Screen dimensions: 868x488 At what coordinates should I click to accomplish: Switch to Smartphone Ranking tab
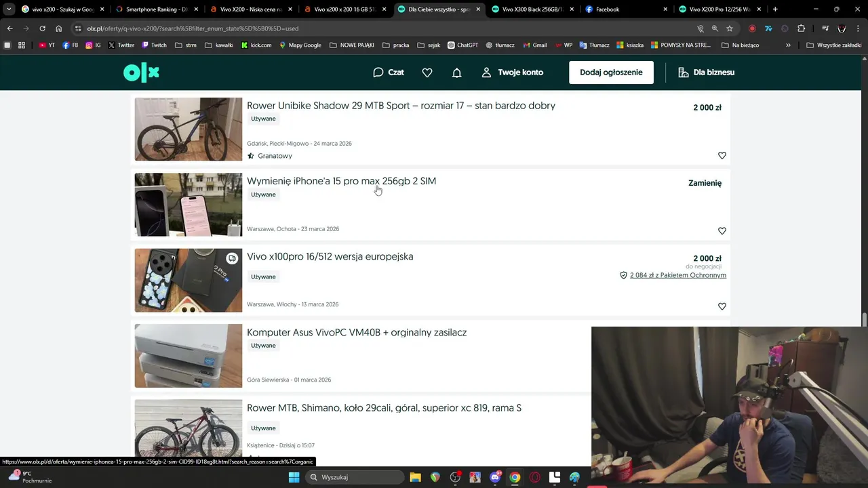tap(156, 9)
